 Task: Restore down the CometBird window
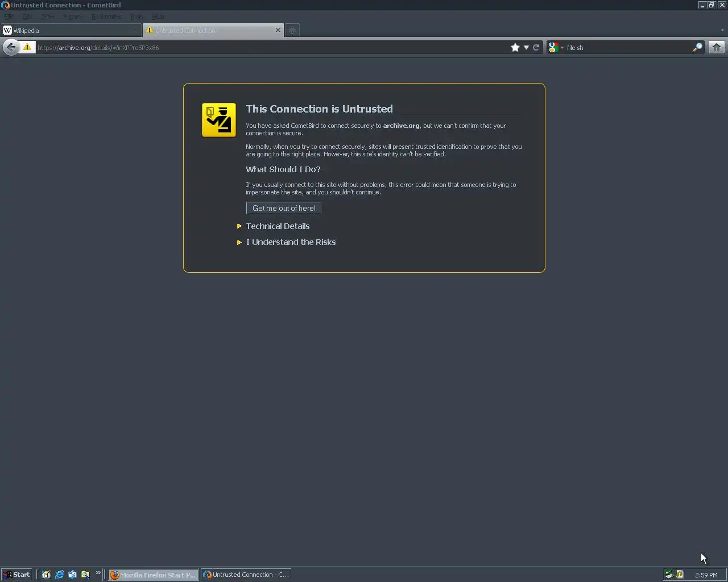pyautogui.click(x=712, y=5)
